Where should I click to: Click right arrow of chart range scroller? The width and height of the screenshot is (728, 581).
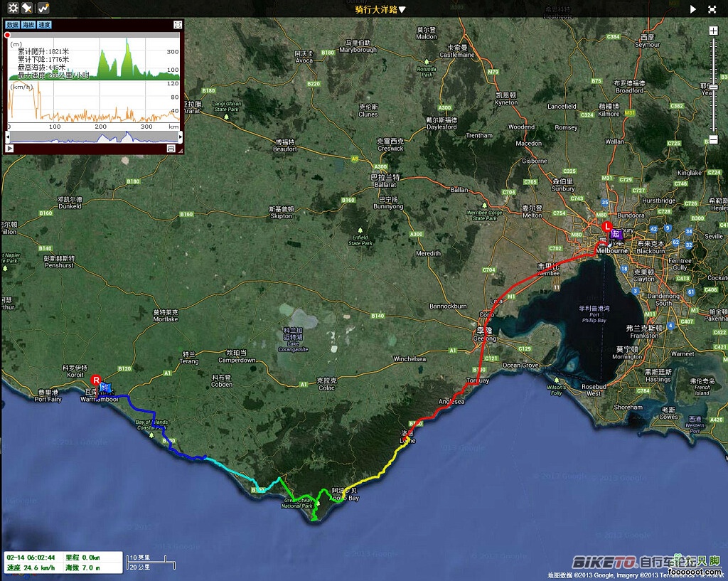pos(179,136)
